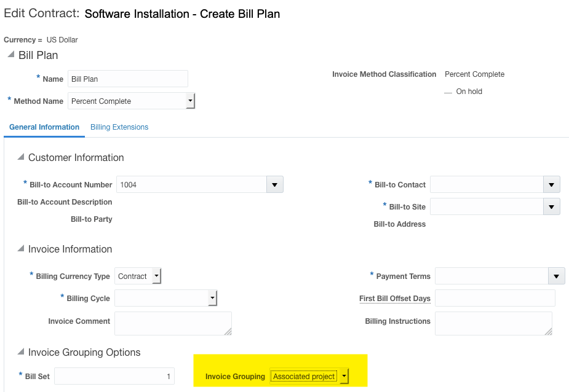Screen dimensions: 569x392
Task: Click the Bill Plan Name field
Action: (x=127, y=79)
